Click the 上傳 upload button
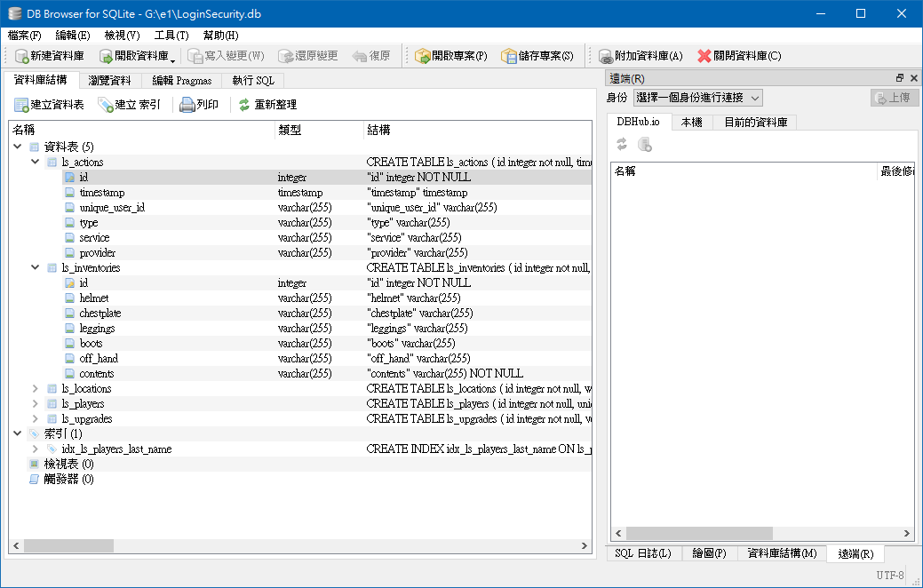Viewport: 923px width, 588px height. pyautogui.click(x=895, y=98)
